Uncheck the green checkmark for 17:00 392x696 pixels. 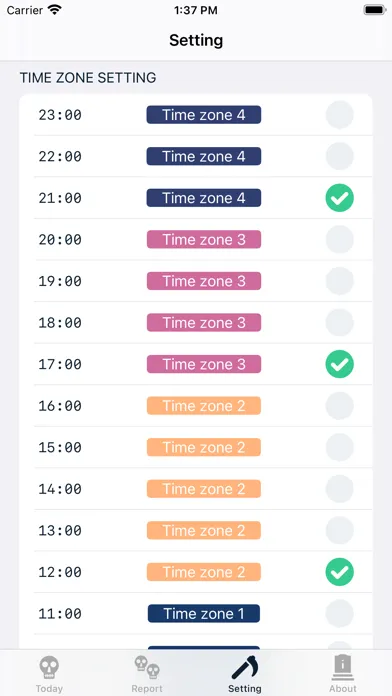340,364
